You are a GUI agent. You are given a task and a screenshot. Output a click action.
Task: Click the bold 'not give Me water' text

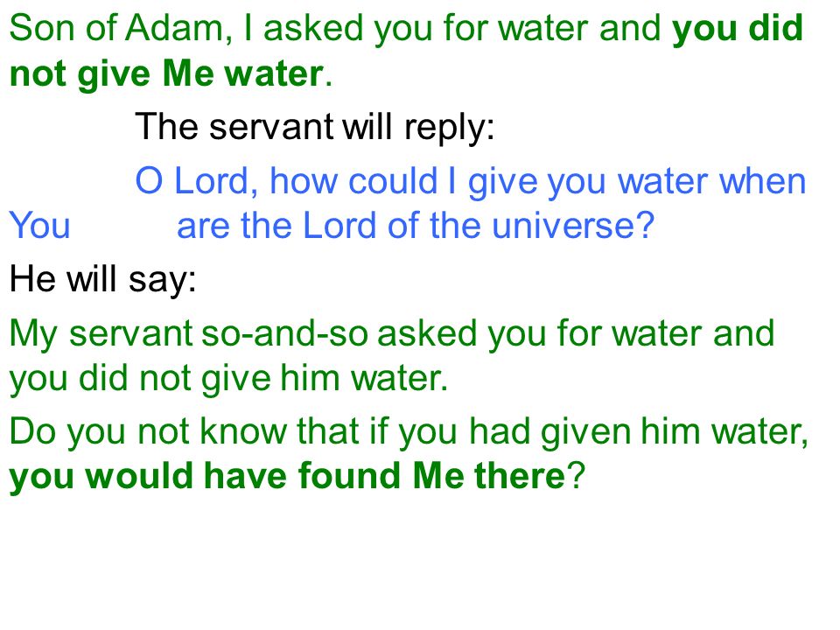click(166, 73)
